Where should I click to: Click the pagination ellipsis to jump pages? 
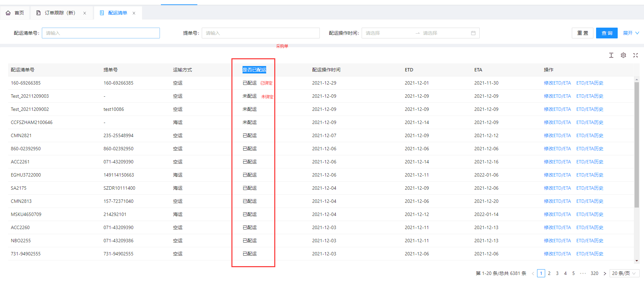pyautogui.click(x=583, y=273)
